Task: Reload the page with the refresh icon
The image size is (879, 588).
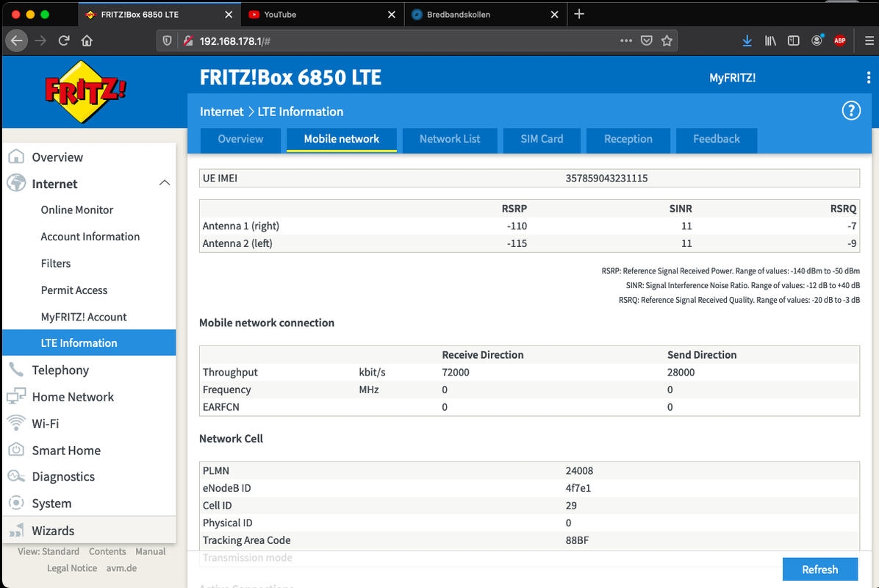Action: (x=64, y=40)
